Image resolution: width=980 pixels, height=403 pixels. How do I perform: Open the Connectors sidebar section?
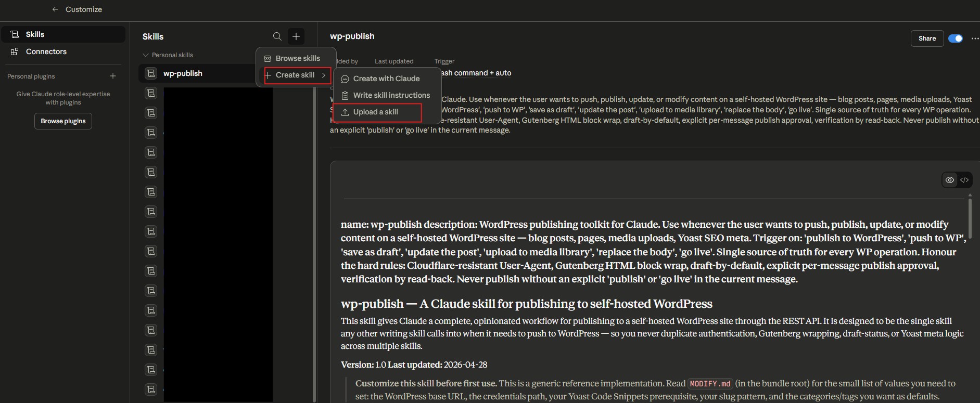tap(63, 51)
